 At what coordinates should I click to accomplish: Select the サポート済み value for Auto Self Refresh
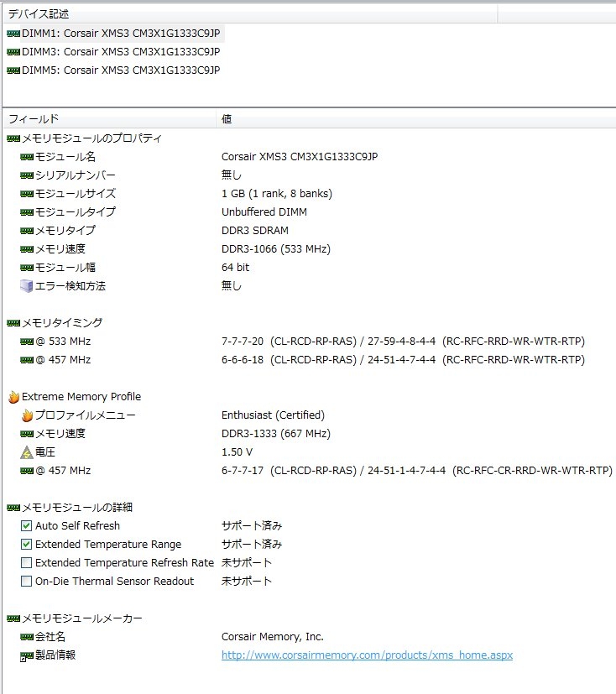click(x=252, y=526)
